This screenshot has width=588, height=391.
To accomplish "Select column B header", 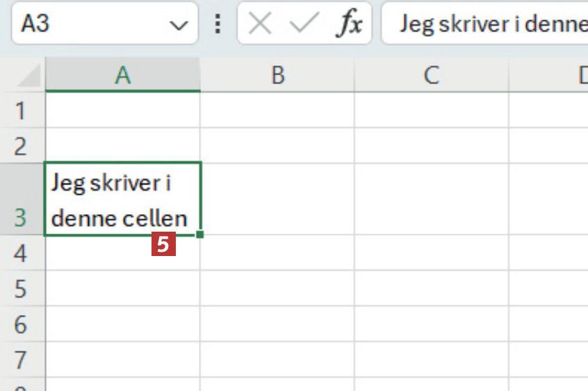I will click(x=277, y=75).
